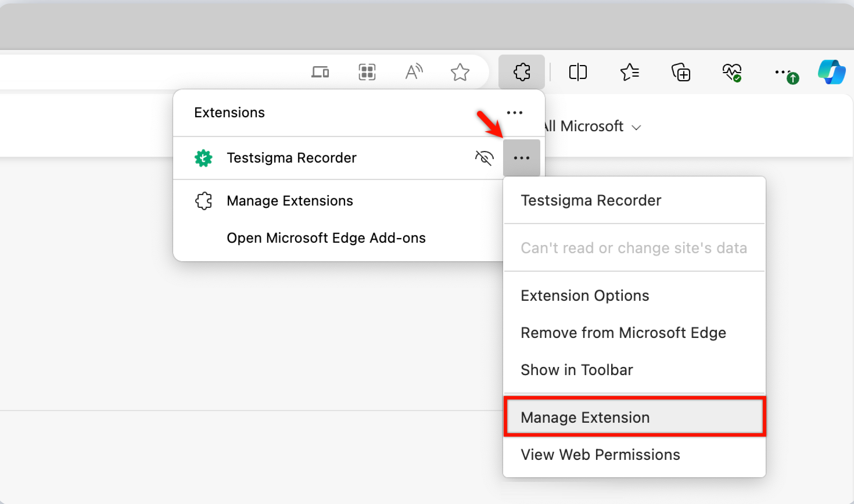Toggle Testsigma Recorder toolbar visibility eye icon

(x=484, y=158)
